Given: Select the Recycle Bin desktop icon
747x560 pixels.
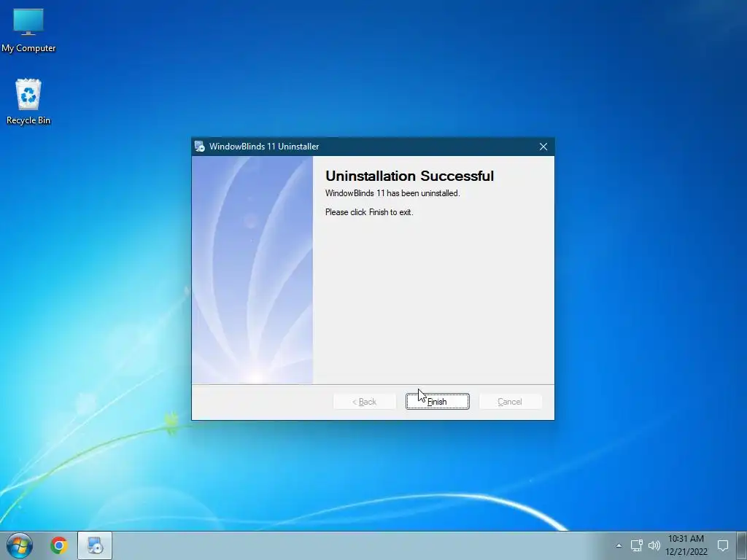Looking at the screenshot, I should click(28, 102).
